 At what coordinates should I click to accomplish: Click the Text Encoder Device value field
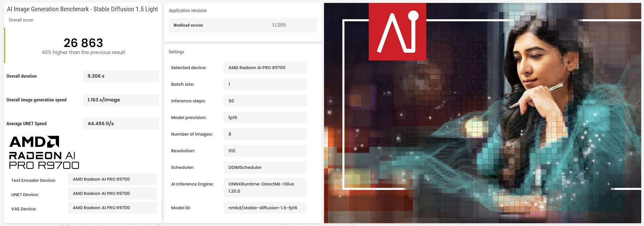pos(112,179)
